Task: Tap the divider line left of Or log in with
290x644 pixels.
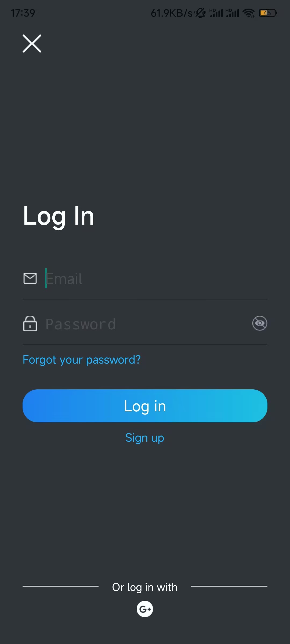Action: pyautogui.click(x=60, y=586)
